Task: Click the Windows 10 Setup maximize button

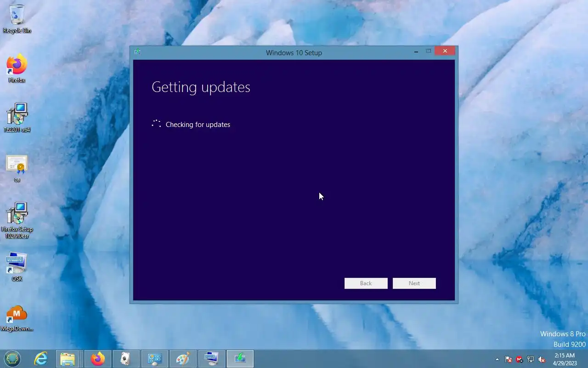Action: click(x=429, y=52)
